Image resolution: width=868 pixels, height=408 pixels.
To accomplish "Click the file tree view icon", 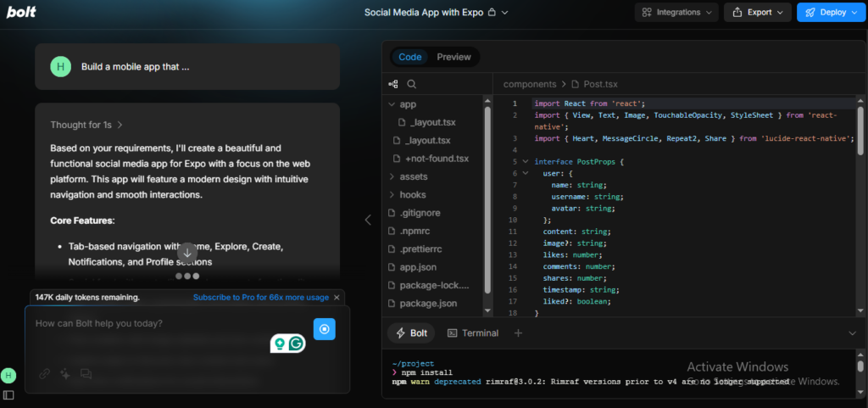I will 393,84.
